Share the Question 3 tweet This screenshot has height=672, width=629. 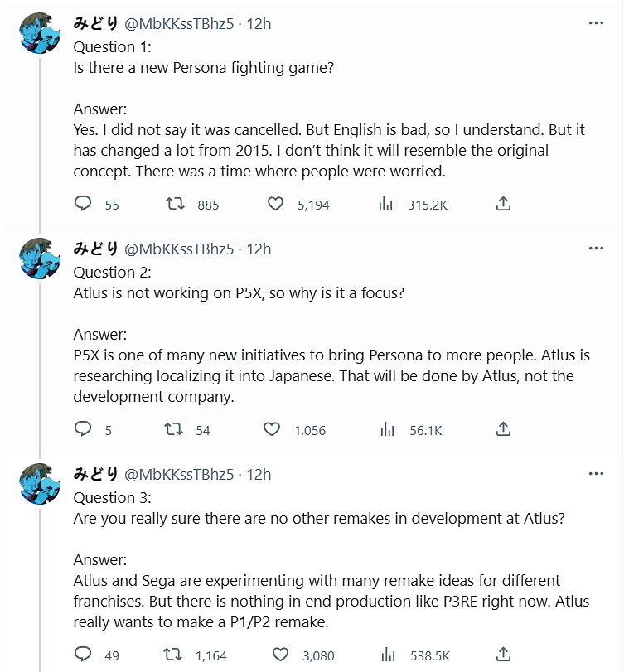pyautogui.click(x=503, y=655)
